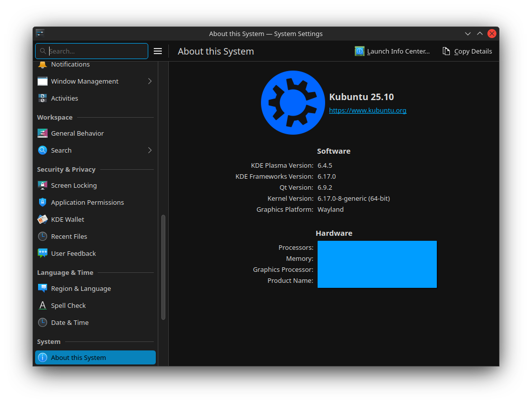Click the Application Permissions shield icon

pos(43,202)
